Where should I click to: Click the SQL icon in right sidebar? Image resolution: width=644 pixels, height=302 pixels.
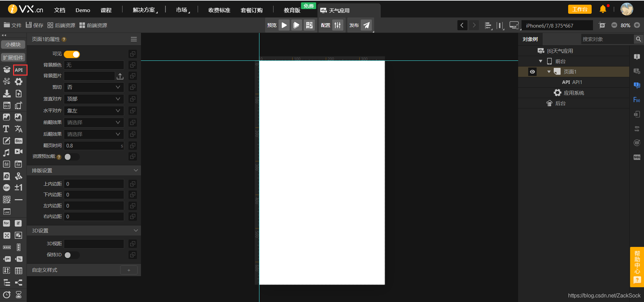[637, 157]
